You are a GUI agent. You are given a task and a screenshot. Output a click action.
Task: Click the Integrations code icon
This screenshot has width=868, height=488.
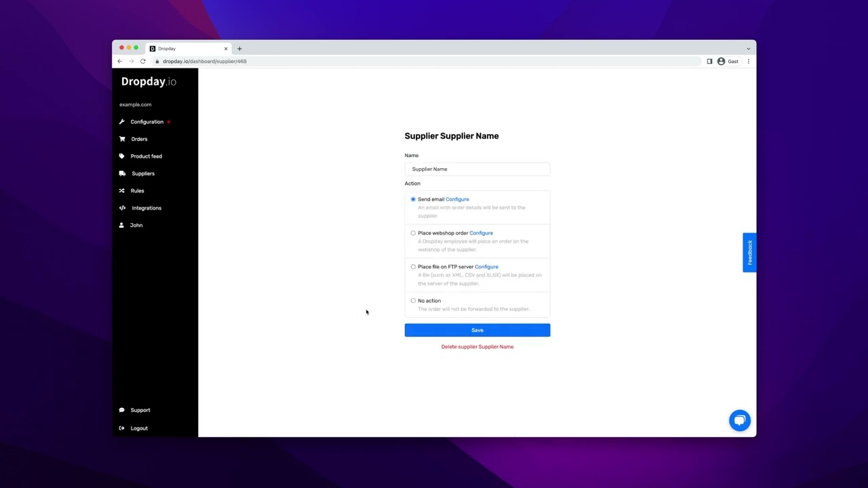point(123,208)
